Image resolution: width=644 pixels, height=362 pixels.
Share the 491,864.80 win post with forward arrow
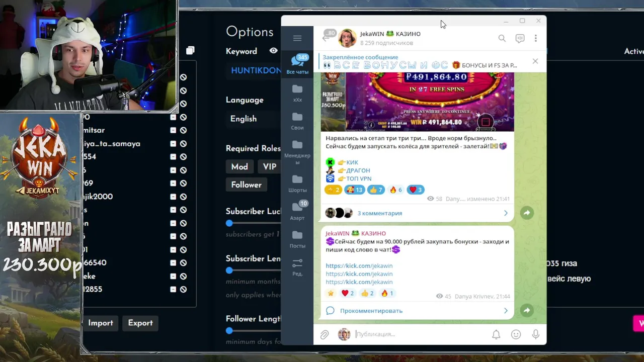(x=526, y=213)
